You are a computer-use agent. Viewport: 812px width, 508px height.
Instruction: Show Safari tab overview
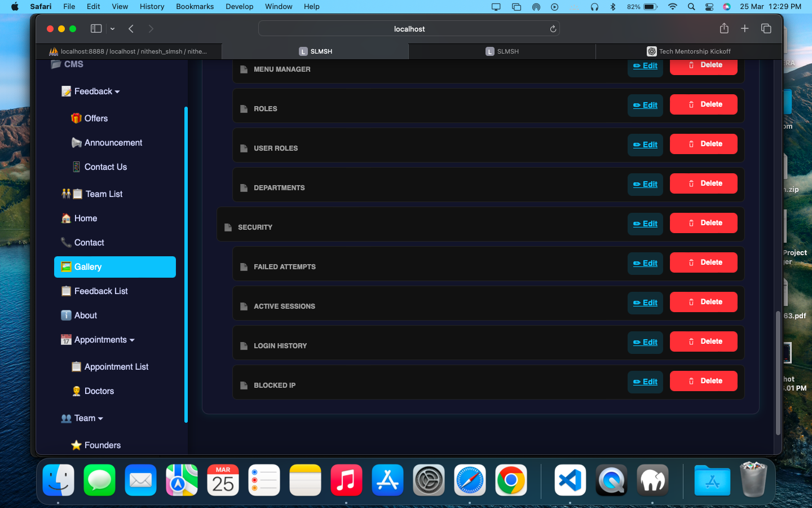(766, 28)
